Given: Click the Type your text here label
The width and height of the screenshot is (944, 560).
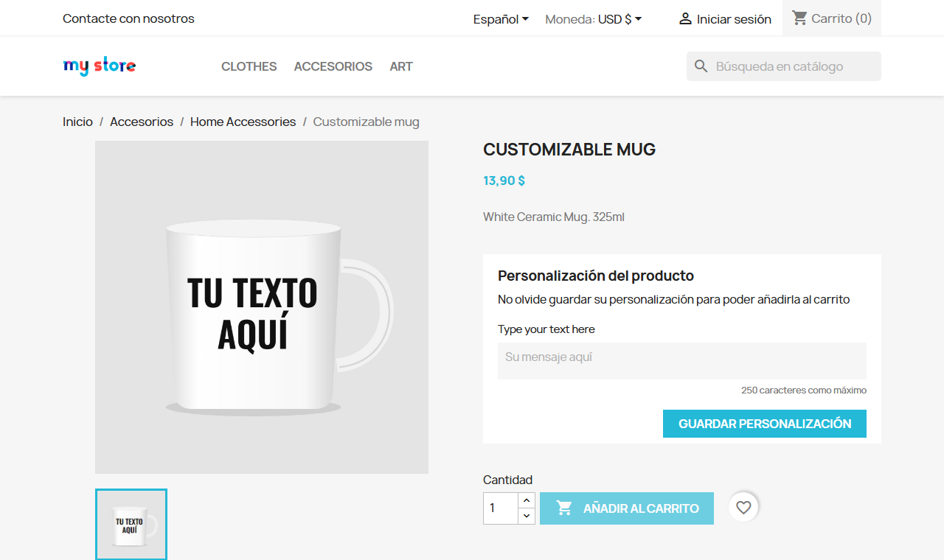Looking at the screenshot, I should point(546,329).
